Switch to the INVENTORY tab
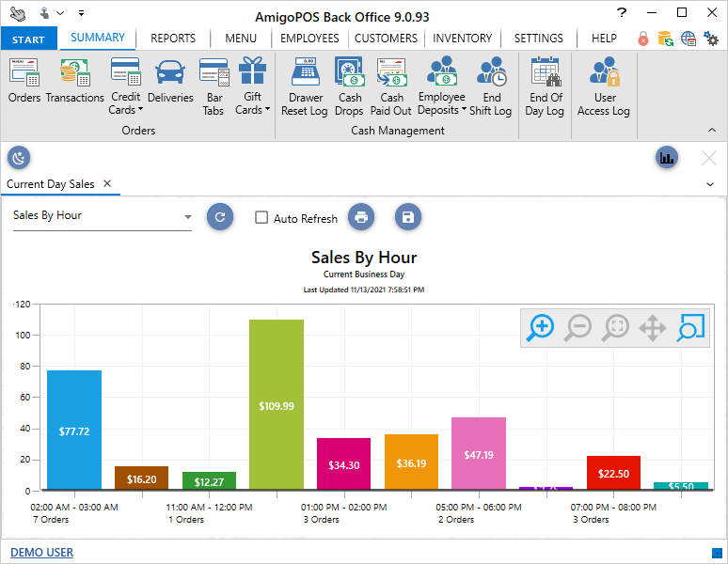This screenshot has height=564, width=728. click(463, 39)
